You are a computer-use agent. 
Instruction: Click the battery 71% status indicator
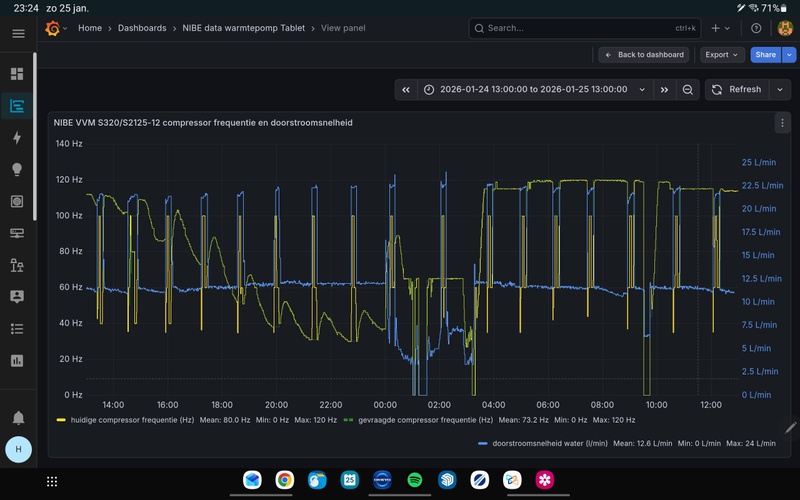coord(774,8)
